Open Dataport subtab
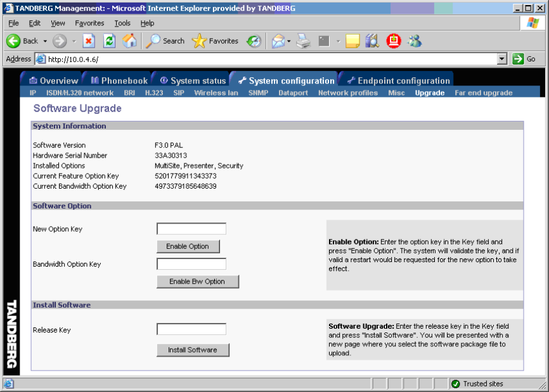The height and width of the screenshot is (392, 549). (x=293, y=92)
